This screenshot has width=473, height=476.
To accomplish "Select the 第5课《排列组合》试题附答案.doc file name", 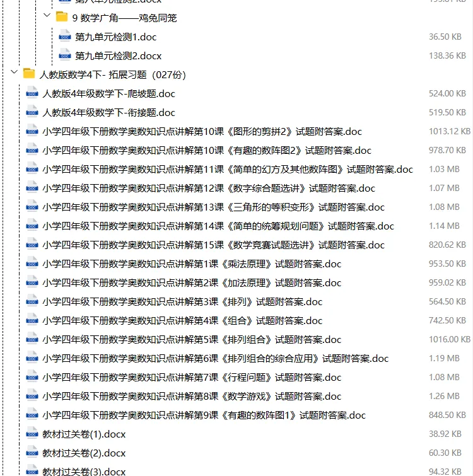I will coord(192,340).
